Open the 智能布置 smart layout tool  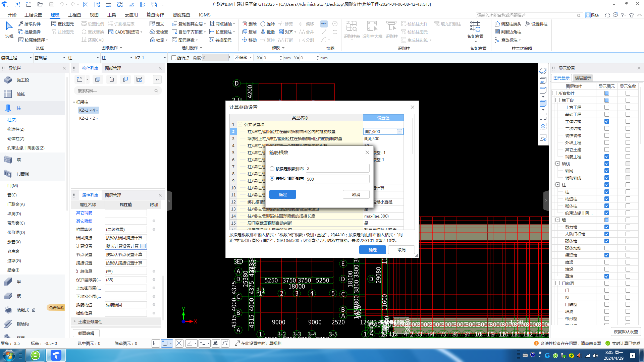[475, 31]
